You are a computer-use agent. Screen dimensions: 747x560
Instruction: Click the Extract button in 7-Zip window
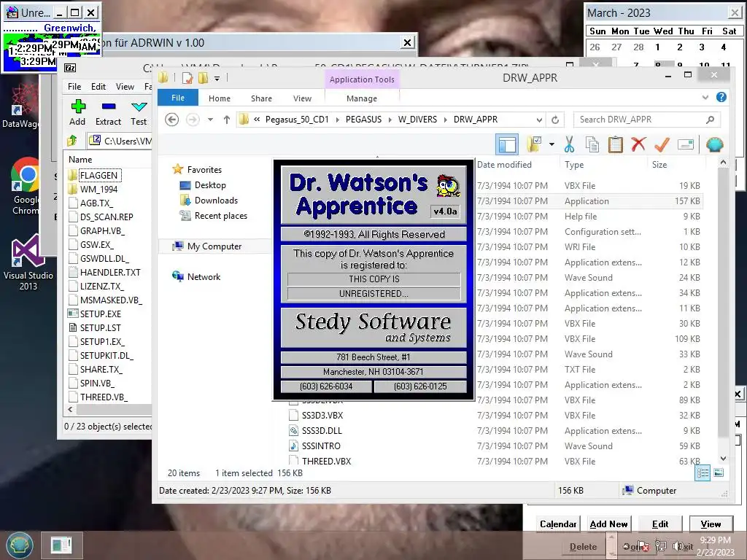[x=108, y=112]
